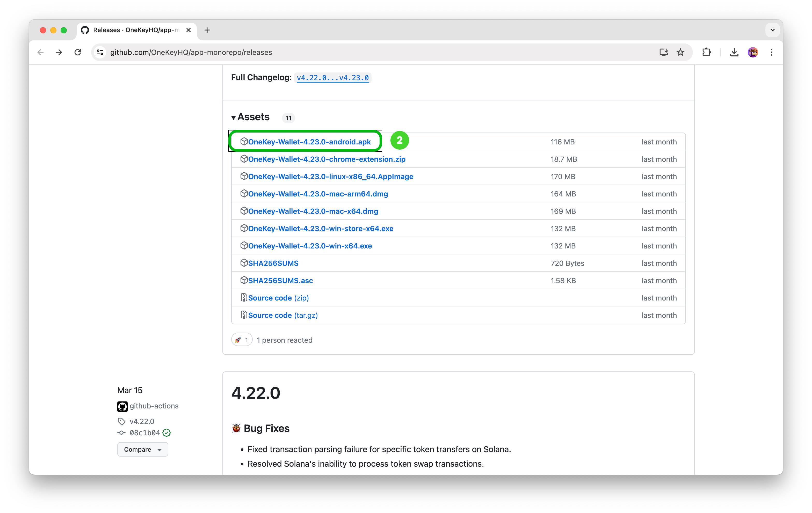Click the package icon beside SHA256SUMS.asc
Screen dimensions: 812x513
244,280
